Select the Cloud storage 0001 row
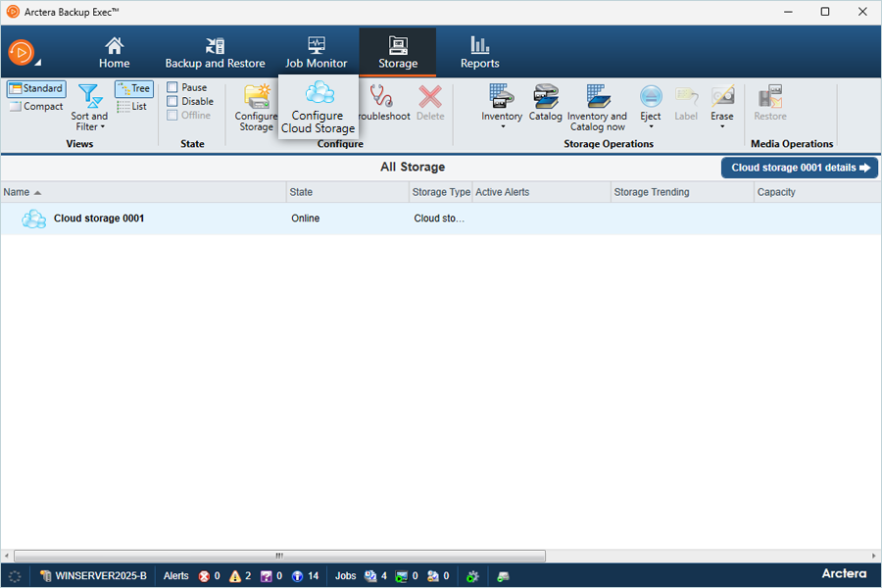This screenshot has width=882, height=588. point(98,219)
